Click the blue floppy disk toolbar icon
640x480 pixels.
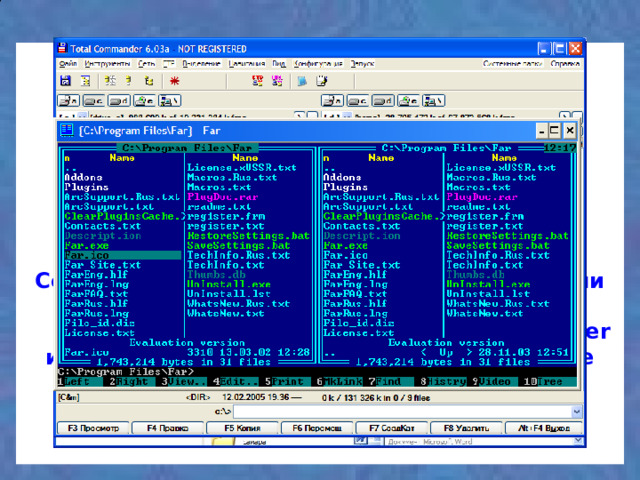tap(65, 81)
